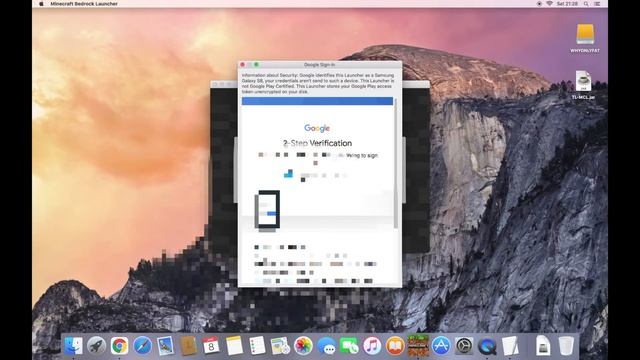Open Minecraft Bedrock Launcher menu bar item

[x=84, y=4]
